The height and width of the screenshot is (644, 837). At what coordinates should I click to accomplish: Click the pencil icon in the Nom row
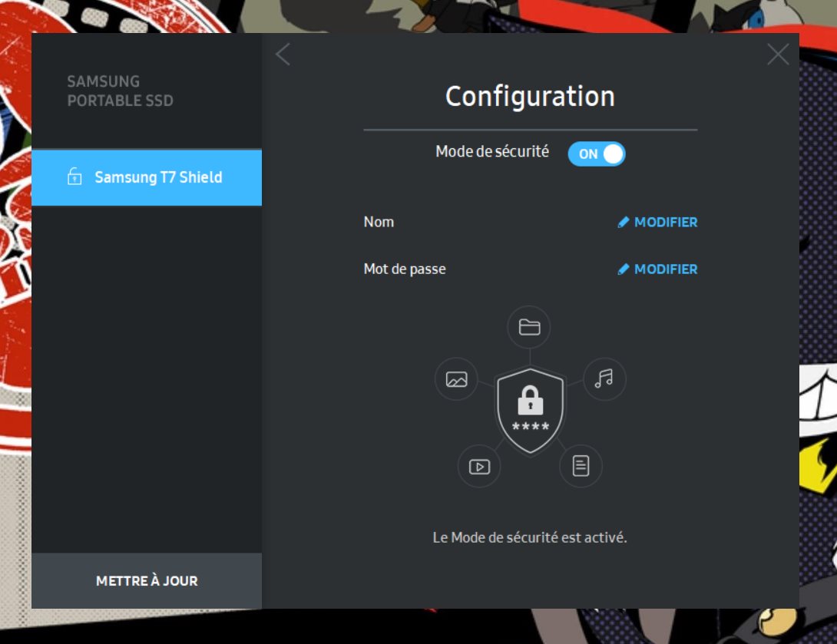point(623,222)
